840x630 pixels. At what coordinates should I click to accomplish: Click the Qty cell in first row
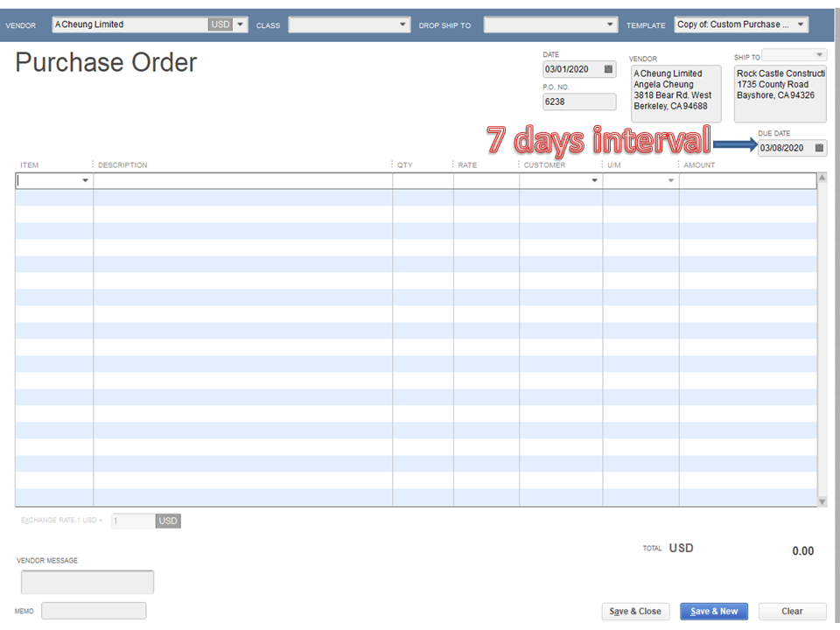(423, 181)
